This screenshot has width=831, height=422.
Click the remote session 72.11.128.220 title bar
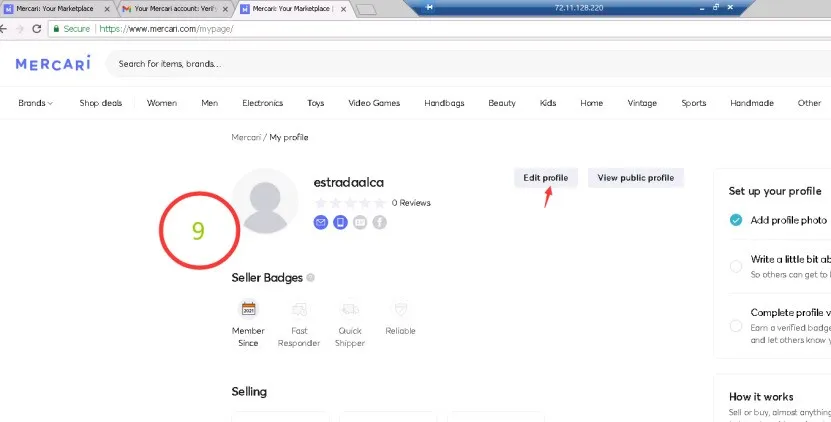pyautogui.click(x=579, y=7)
